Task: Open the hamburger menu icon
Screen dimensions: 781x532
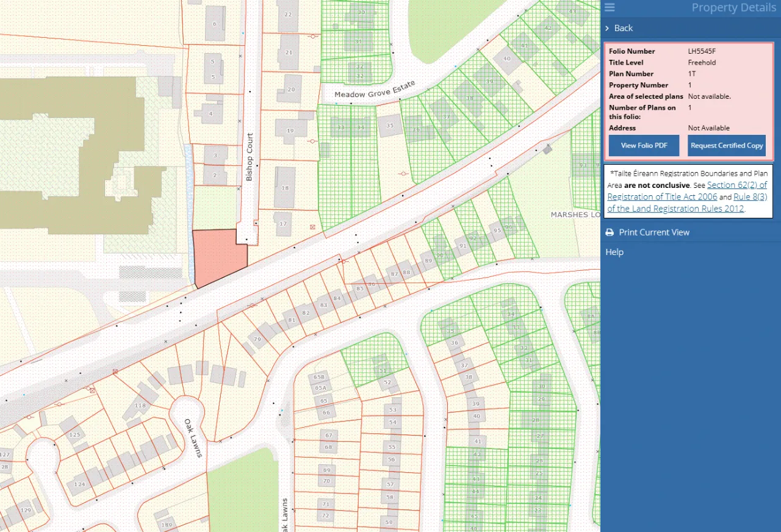Action: 610,8
